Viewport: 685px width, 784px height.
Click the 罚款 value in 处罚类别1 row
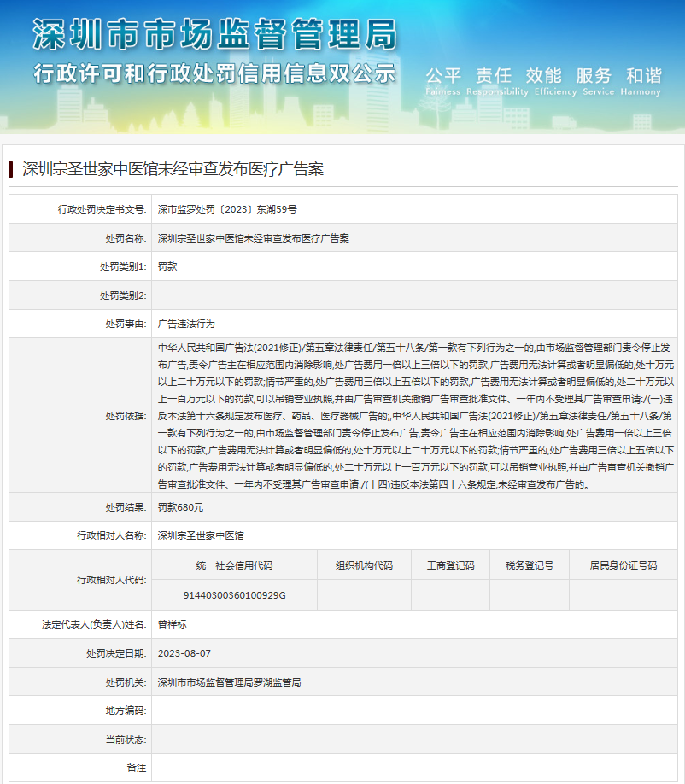click(x=167, y=266)
